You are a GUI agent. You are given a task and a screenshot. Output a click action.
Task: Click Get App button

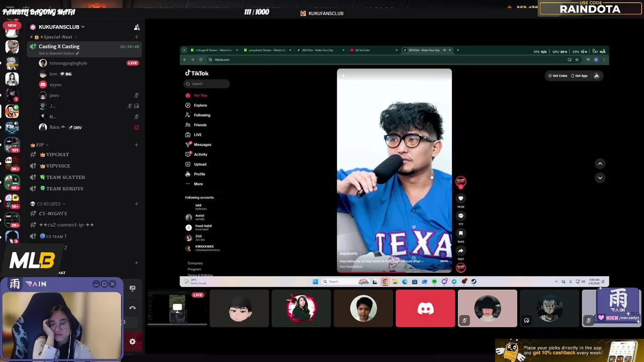[x=579, y=76]
